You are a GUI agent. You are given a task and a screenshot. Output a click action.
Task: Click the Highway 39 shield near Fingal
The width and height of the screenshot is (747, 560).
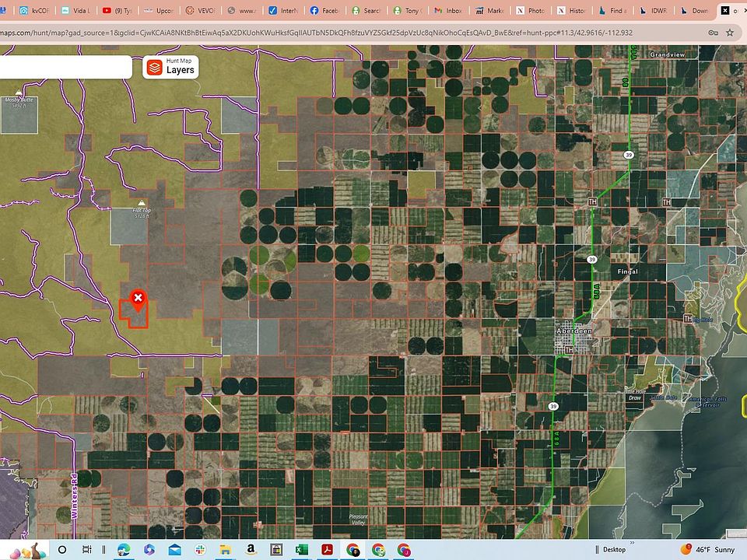coord(592,259)
